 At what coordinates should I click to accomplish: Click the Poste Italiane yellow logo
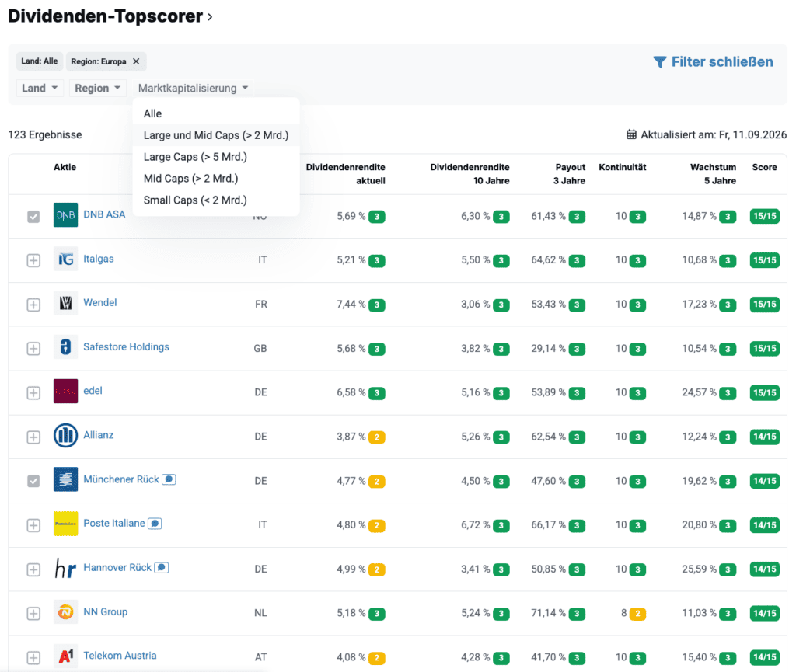(x=65, y=524)
